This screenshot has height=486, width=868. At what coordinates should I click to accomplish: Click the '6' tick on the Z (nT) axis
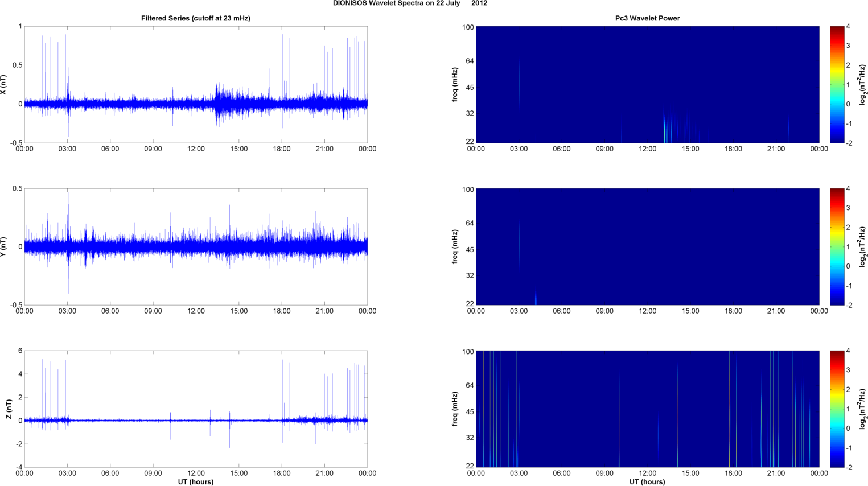point(20,351)
